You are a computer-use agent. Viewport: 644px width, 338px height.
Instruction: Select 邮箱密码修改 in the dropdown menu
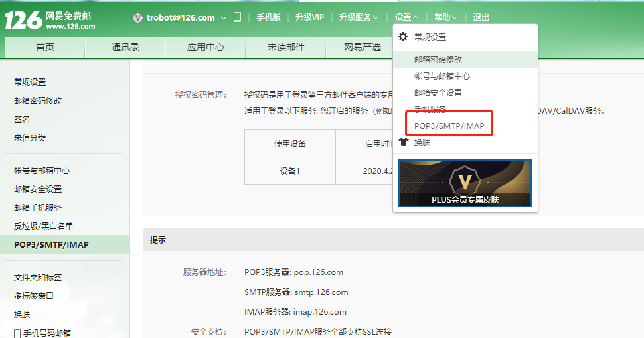[465, 60]
